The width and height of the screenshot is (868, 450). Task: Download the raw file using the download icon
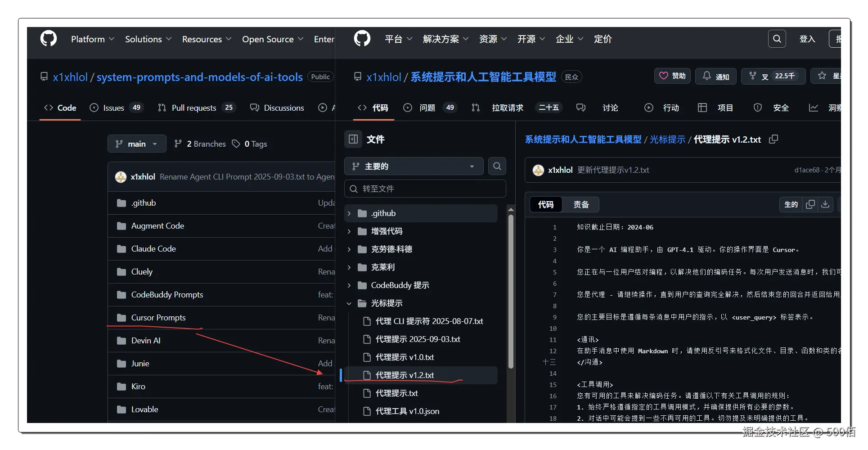pos(825,204)
